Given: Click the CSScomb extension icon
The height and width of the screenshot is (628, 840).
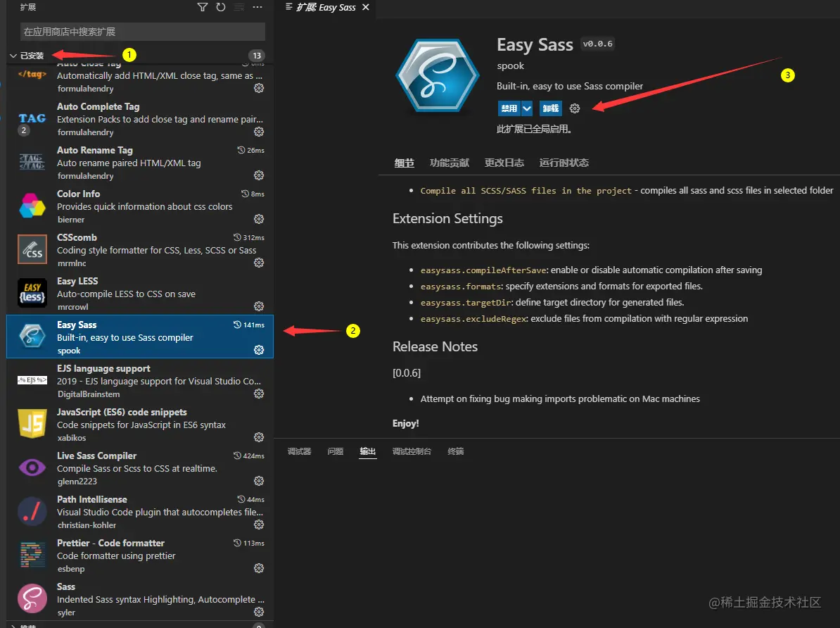Looking at the screenshot, I should 32,249.
